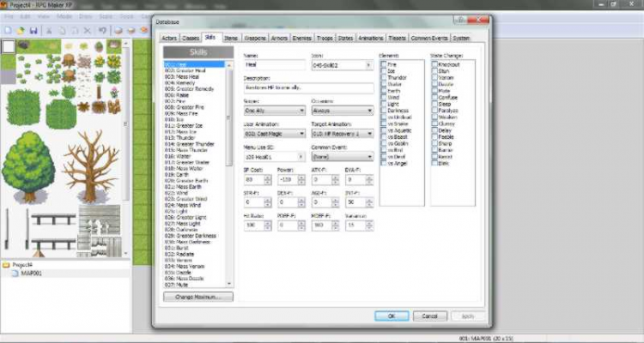The width and height of the screenshot is (644, 343).
Task: Open the File menu in RPG Maker
Action: click(x=9, y=17)
